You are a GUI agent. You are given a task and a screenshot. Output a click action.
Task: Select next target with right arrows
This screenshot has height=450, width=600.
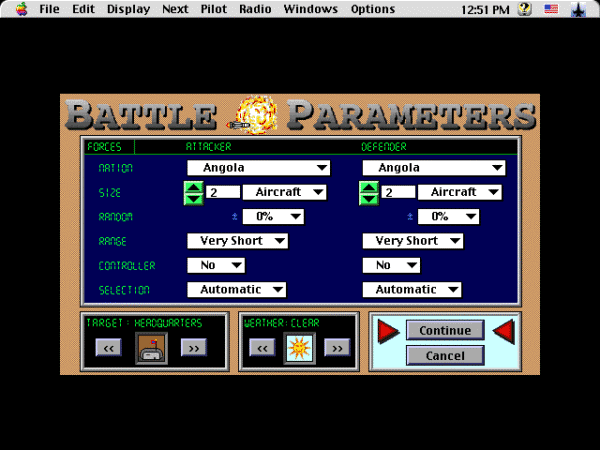click(193, 347)
